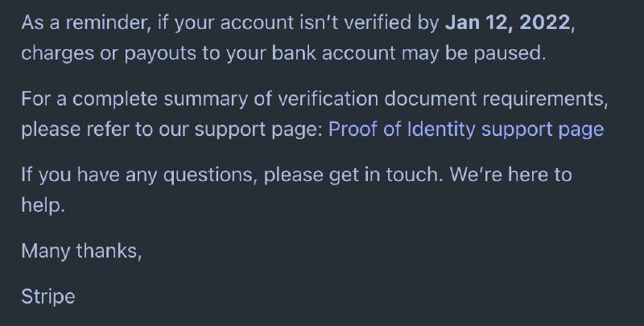Click the word help at paragraph end
The height and width of the screenshot is (326, 644).
click(x=43, y=205)
